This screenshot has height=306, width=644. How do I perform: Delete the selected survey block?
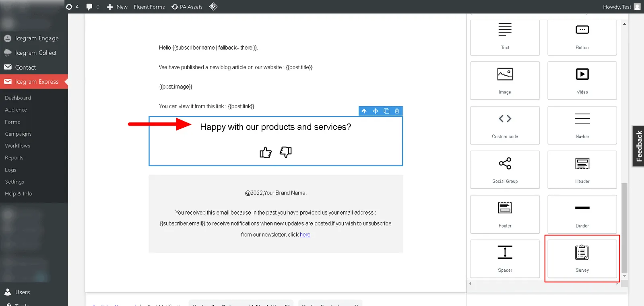coord(397,111)
